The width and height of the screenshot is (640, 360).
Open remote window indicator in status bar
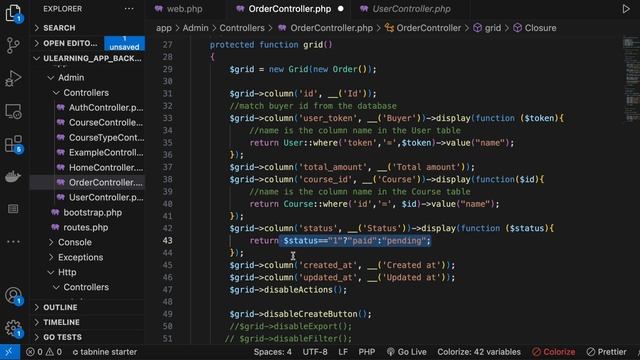click(x=10, y=352)
